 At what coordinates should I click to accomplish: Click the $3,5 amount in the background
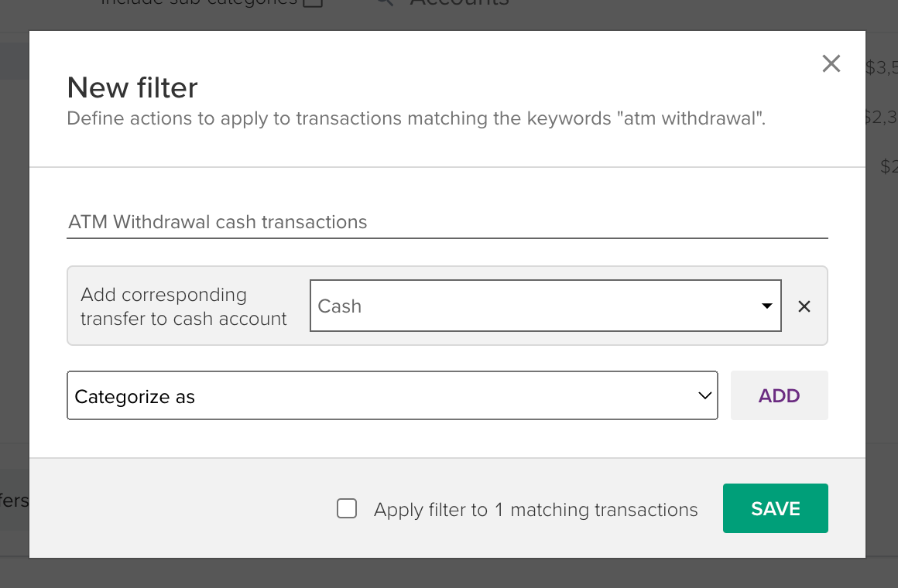(881, 68)
